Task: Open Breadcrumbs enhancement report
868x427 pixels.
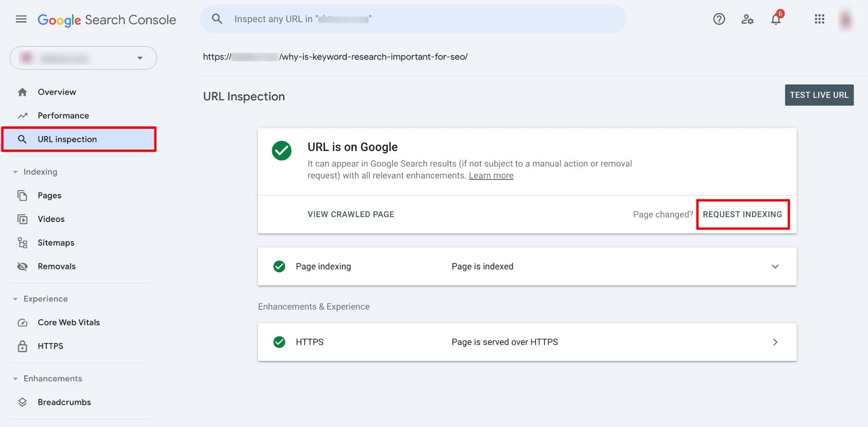Action: point(64,402)
